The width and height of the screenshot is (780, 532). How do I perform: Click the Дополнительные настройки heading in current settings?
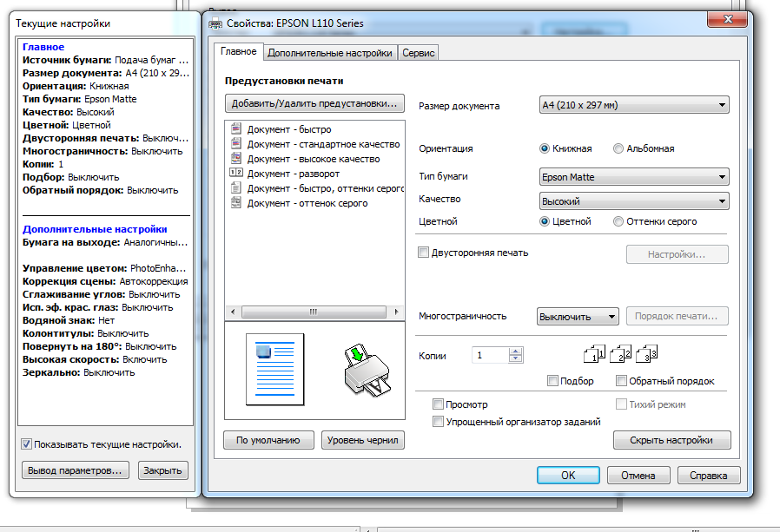pyautogui.click(x=95, y=229)
